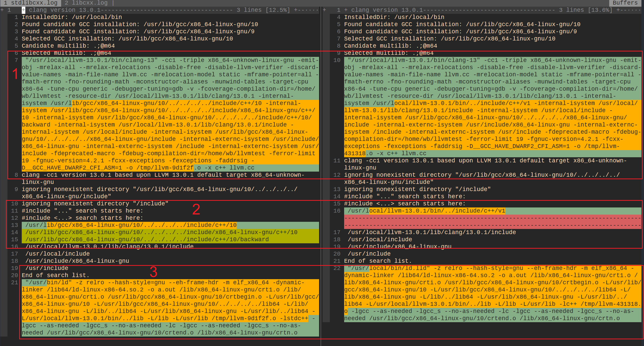Click the Buffers label in tabline
Screen dimensions: 644x346
625,3
